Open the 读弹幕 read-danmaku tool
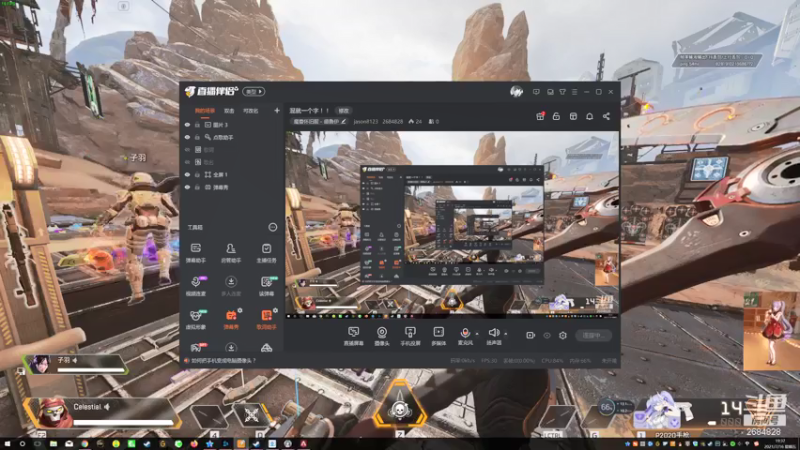 [266, 286]
